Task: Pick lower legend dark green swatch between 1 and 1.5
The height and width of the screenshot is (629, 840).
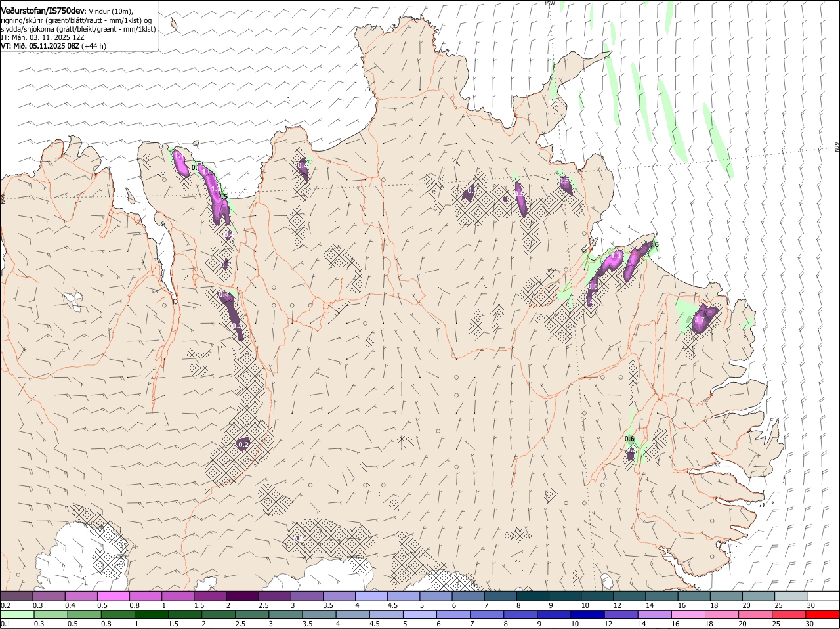Action: click(152, 615)
